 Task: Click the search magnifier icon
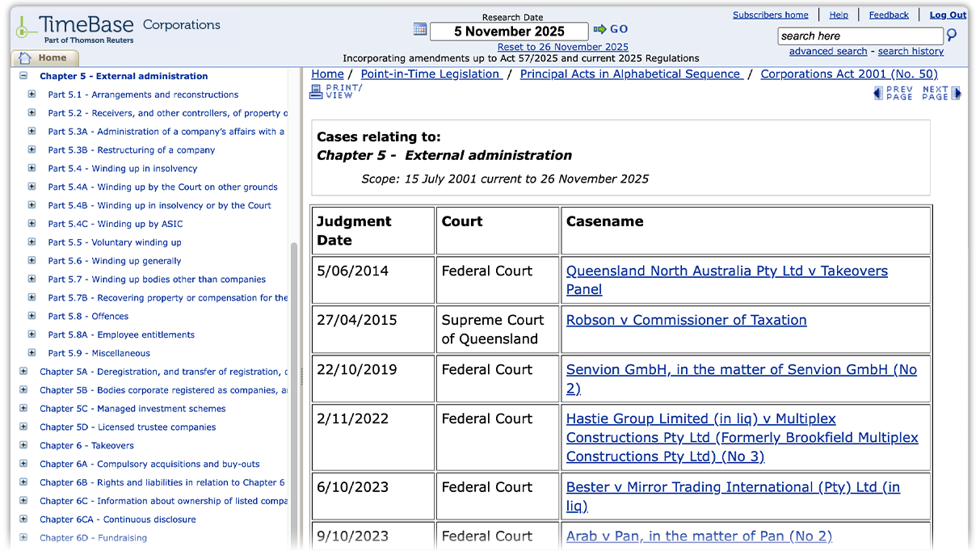click(953, 36)
